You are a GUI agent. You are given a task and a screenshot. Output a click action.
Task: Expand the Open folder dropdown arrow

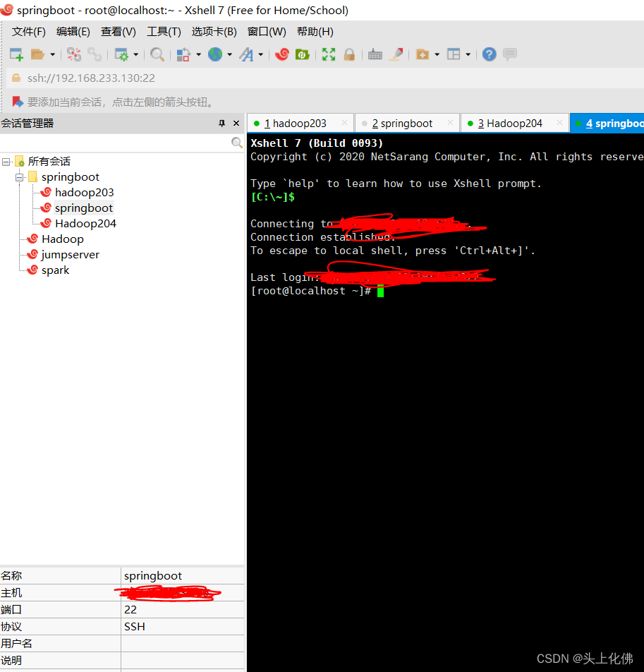53,54
